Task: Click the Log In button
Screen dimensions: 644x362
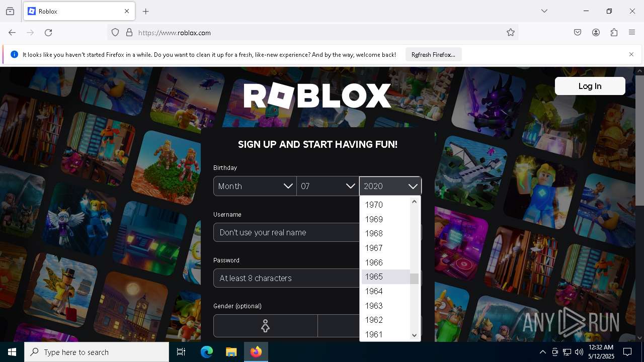Action: pos(590,86)
